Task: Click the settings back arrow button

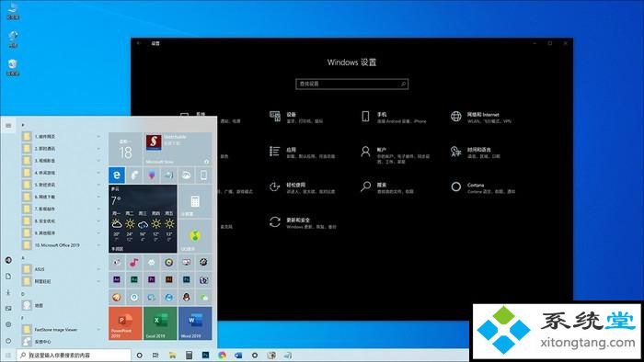Action: click(139, 43)
